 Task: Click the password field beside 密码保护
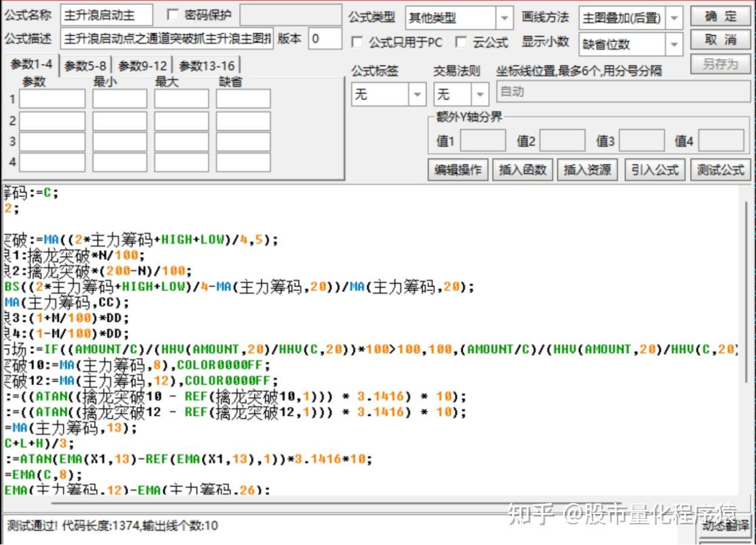click(x=291, y=15)
